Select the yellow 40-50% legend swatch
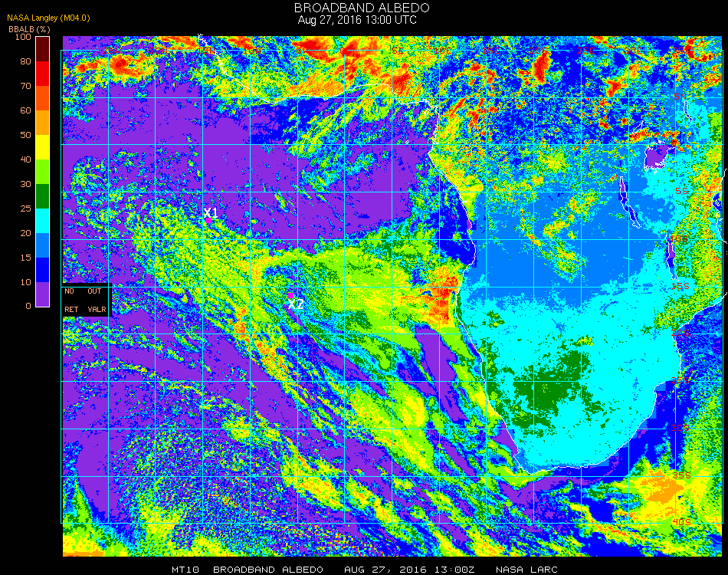728x575 pixels. coord(42,147)
